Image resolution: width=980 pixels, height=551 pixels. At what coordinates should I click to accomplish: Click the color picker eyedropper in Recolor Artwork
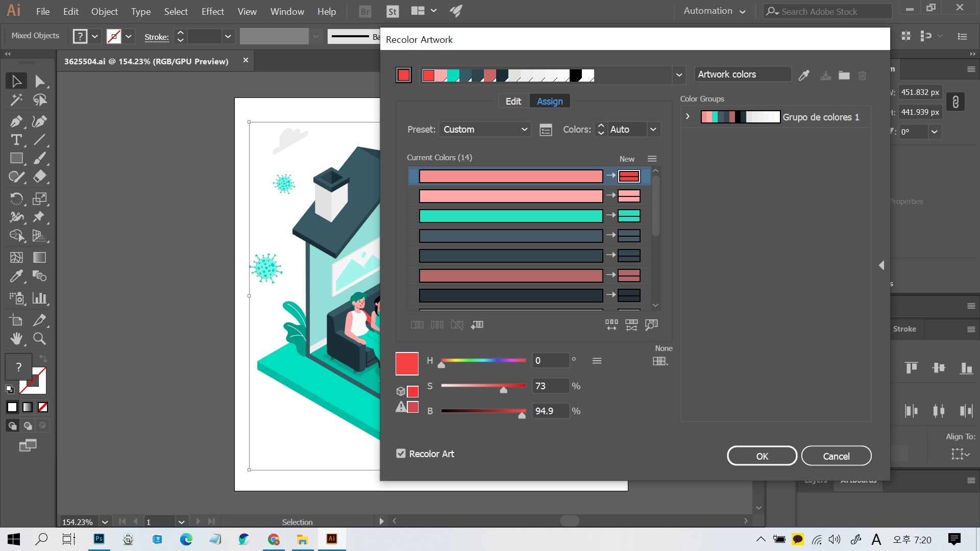[804, 76]
